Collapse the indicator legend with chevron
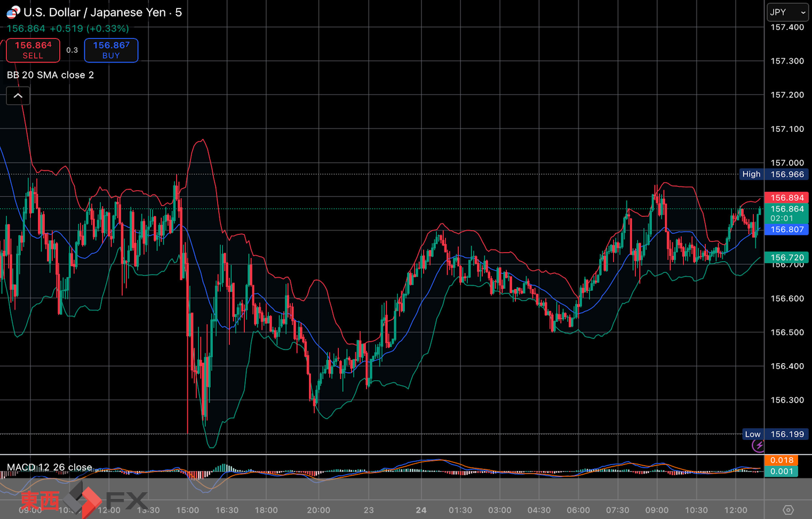Viewport: 812px width, 519px height. point(18,96)
